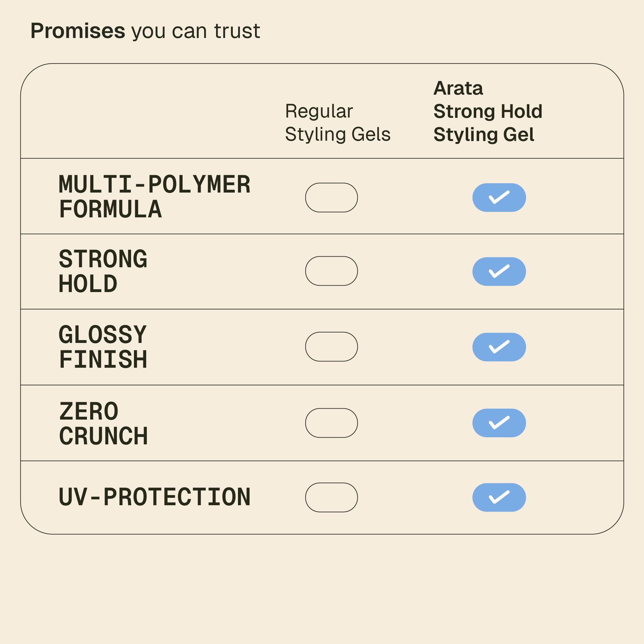Click the UV-Protection feature label

(154, 497)
